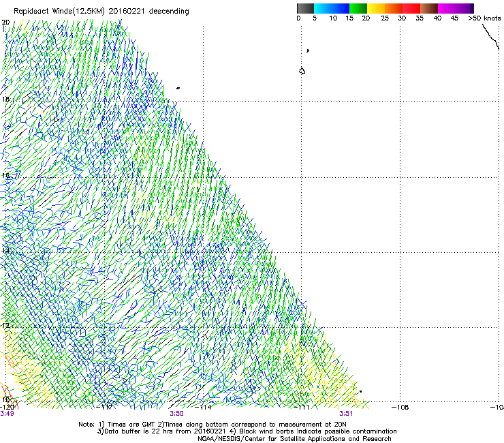The height and width of the screenshot is (443, 504).
Task: Click the latitude 16 label on left axis
Action: [5, 176]
